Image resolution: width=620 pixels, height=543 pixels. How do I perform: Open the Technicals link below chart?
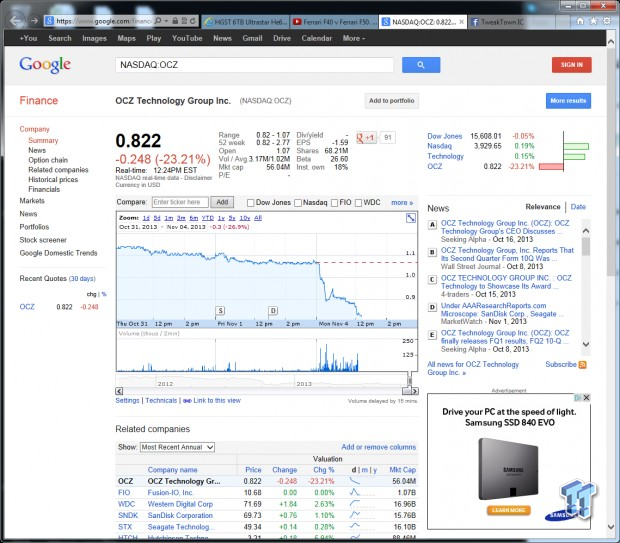tap(161, 401)
